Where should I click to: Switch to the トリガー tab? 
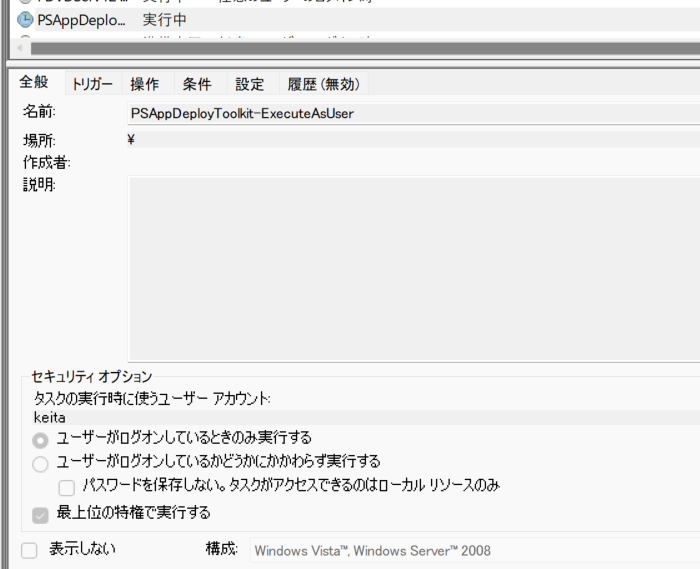[x=92, y=84]
